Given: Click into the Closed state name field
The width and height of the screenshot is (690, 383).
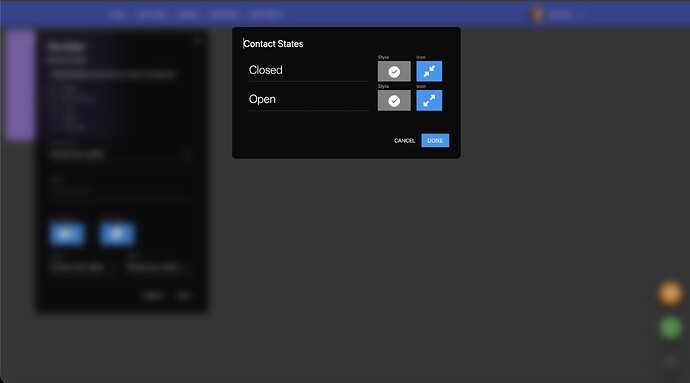Looking at the screenshot, I should pos(309,70).
